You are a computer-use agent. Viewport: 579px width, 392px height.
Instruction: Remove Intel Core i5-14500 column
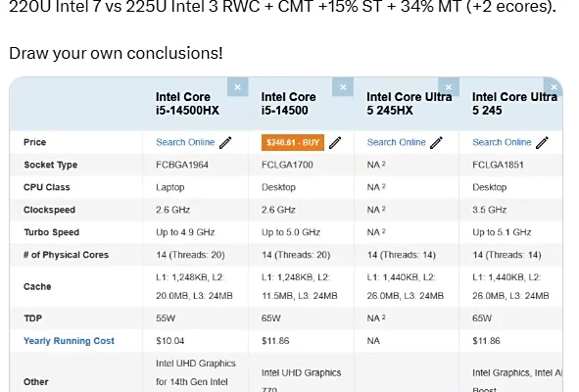pyautogui.click(x=343, y=87)
